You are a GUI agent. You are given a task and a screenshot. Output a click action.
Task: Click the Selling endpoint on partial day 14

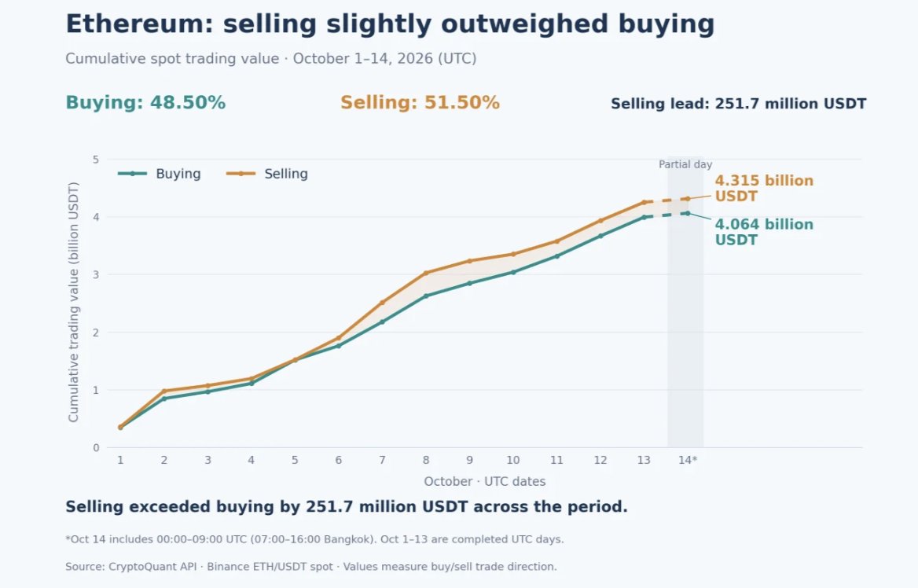point(688,199)
